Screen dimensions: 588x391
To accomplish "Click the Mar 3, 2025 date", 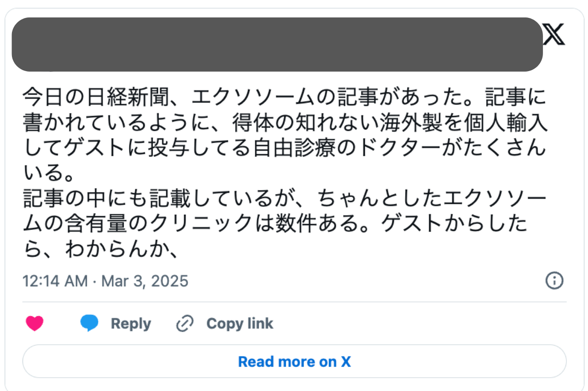I will point(145,281).
